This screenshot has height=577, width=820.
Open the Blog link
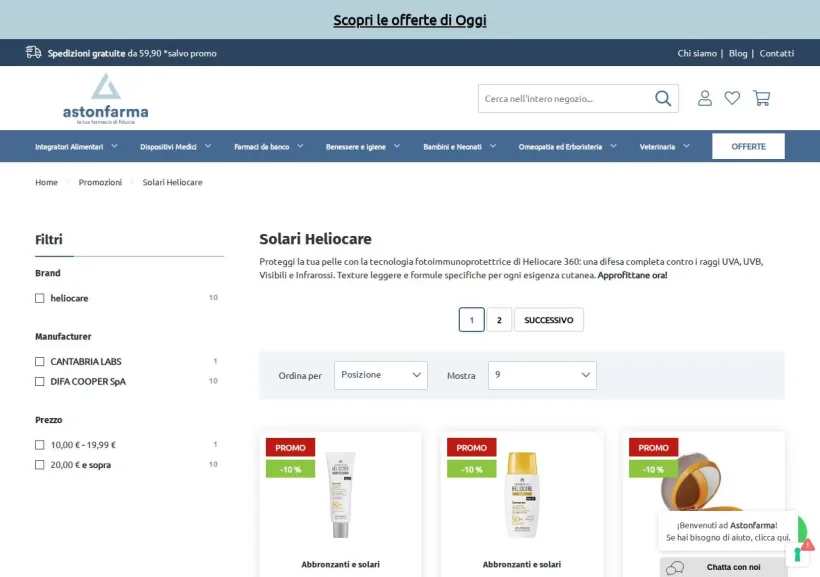tap(738, 53)
